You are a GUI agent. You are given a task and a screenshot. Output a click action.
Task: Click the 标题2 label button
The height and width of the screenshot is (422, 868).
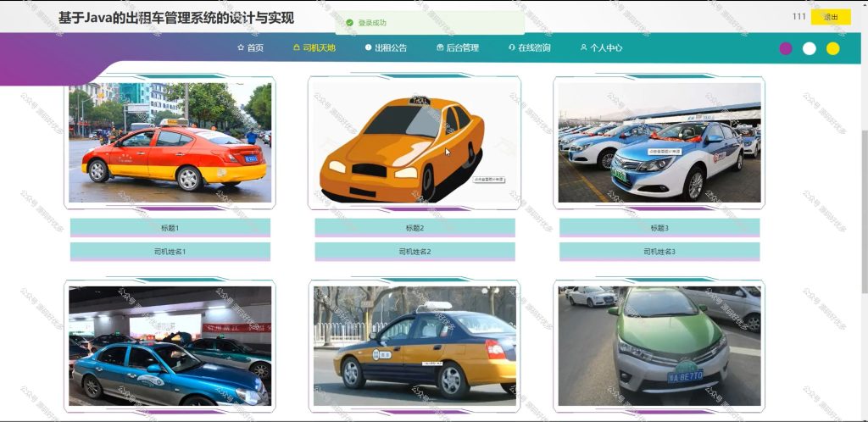(415, 228)
